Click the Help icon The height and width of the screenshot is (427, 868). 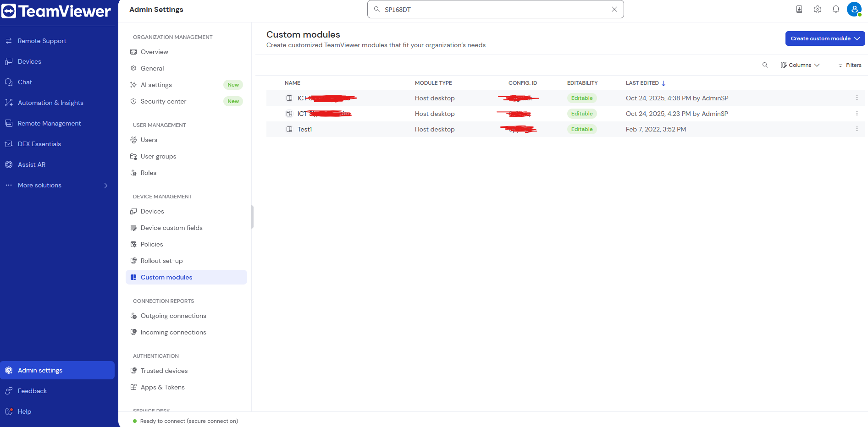[x=9, y=411]
